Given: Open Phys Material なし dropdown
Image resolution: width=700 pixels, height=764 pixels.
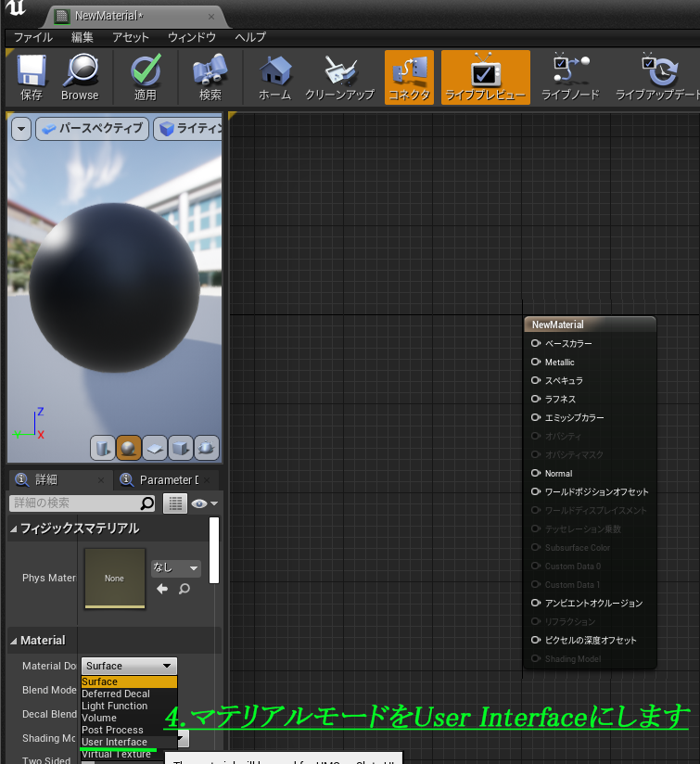Looking at the screenshot, I should [175, 568].
